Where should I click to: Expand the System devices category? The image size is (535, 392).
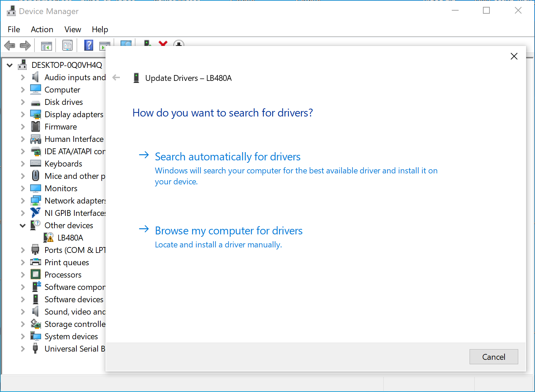point(23,336)
